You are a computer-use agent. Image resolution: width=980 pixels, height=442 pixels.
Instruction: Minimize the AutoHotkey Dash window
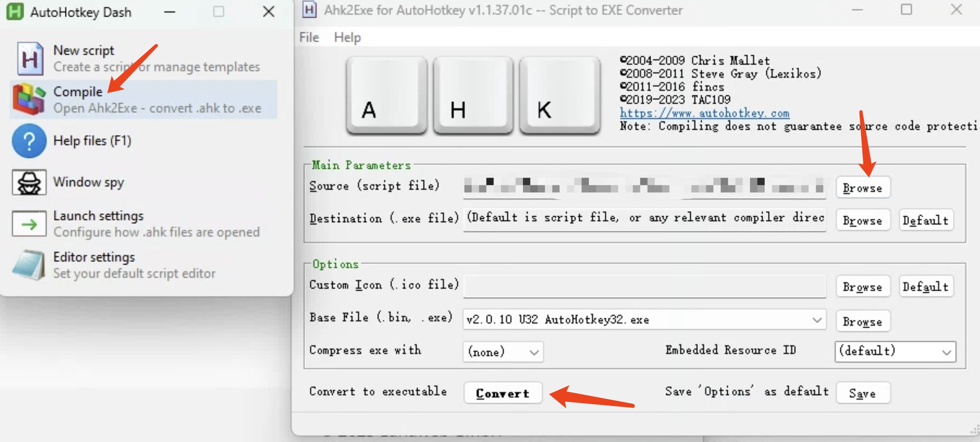pyautogui.click(x=170, y=12)
